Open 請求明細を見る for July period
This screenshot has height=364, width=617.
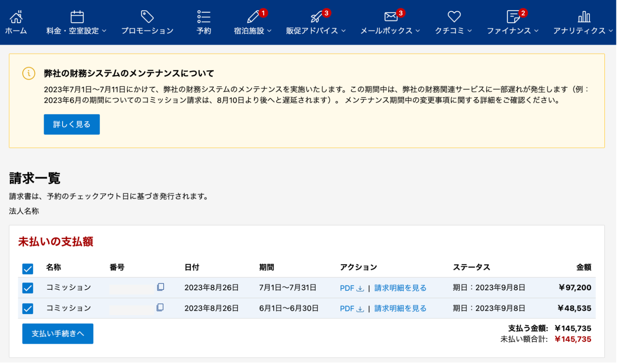pyautogui.click(x=400, y=288)
